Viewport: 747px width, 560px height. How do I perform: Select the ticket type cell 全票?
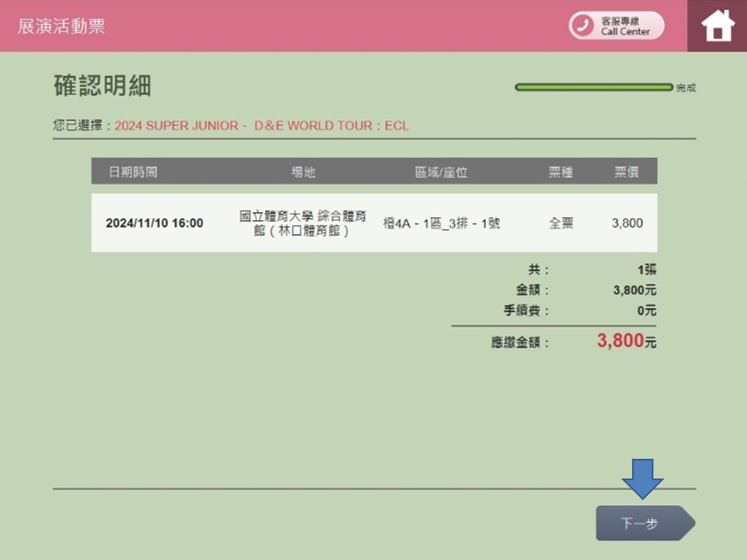tap(561, 223)
